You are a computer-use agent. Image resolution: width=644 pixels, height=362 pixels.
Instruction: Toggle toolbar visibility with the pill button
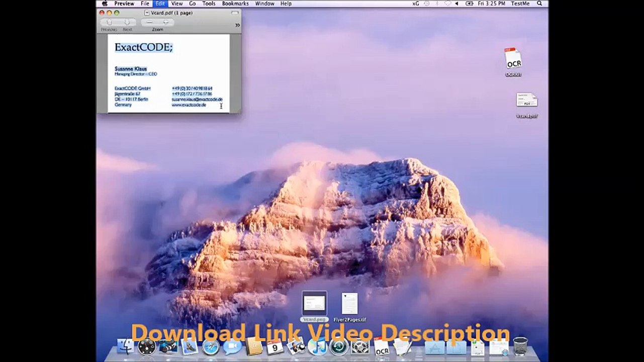[235, 13]
